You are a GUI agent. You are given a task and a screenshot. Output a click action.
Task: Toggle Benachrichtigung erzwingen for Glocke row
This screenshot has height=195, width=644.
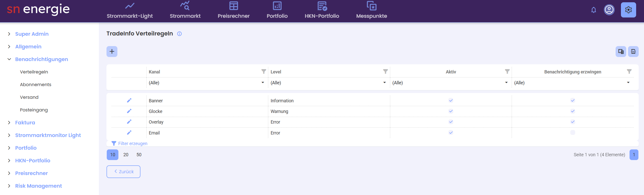click(573, 111)
